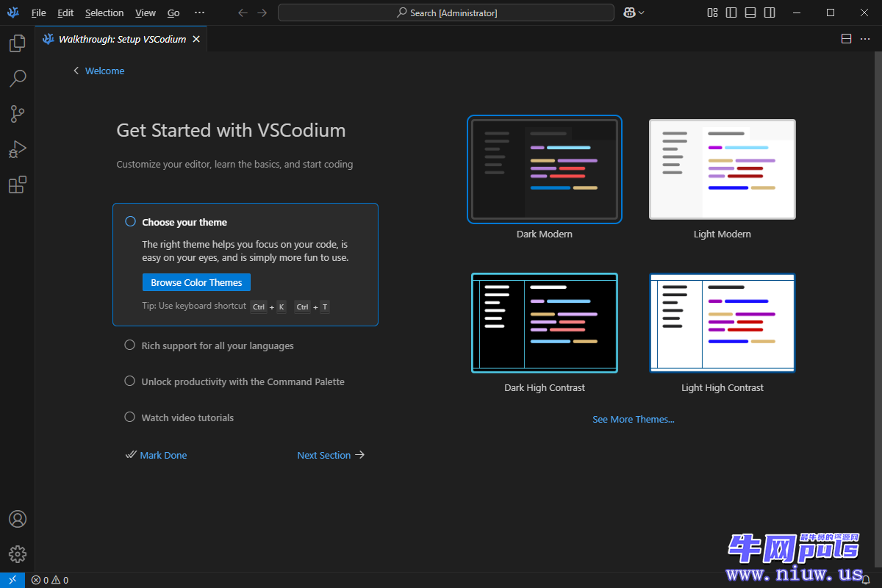Click the Mark Done link
The width and height of the screenshot is (882, 588).
pyautogui.click(x=157, y=455)
